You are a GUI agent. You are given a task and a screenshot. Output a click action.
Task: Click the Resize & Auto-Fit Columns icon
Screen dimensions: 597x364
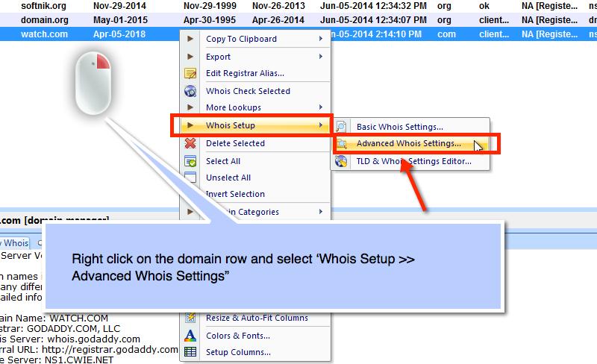pos(190,318)
